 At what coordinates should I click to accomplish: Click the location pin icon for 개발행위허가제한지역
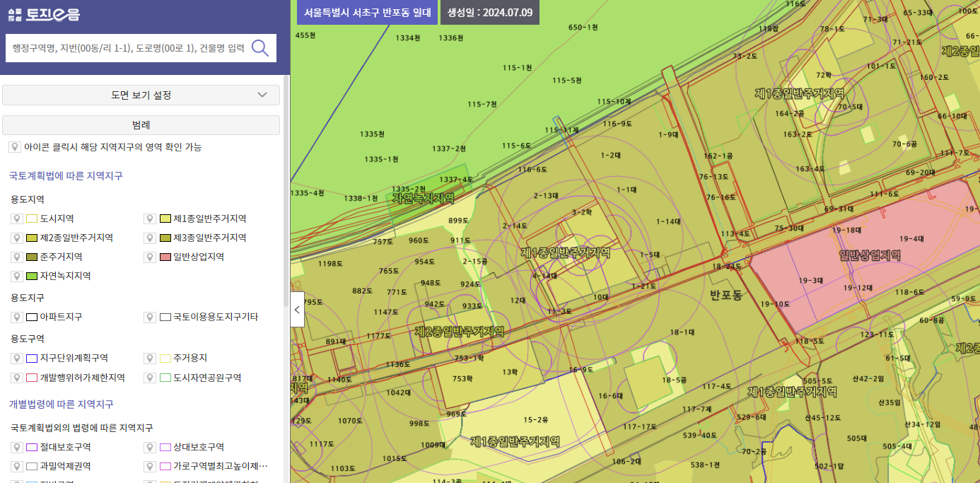[x=16, y=378]
